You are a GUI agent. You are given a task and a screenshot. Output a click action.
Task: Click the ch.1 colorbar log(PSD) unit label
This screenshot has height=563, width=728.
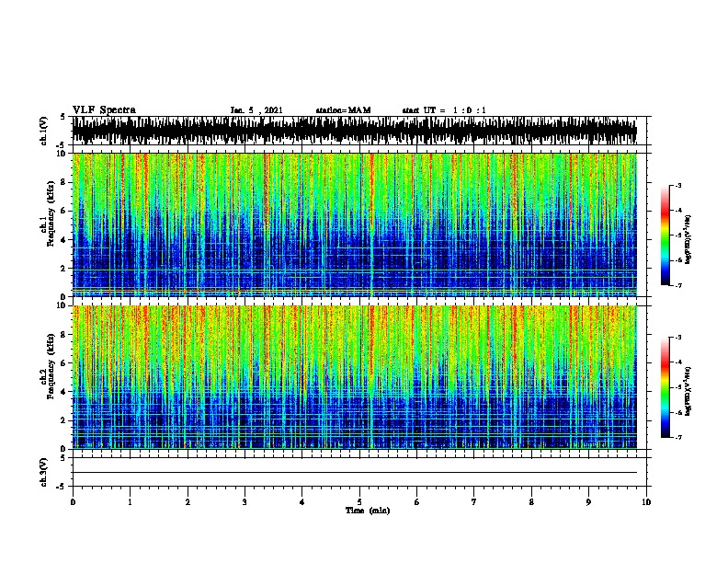[x=688, y=239]
